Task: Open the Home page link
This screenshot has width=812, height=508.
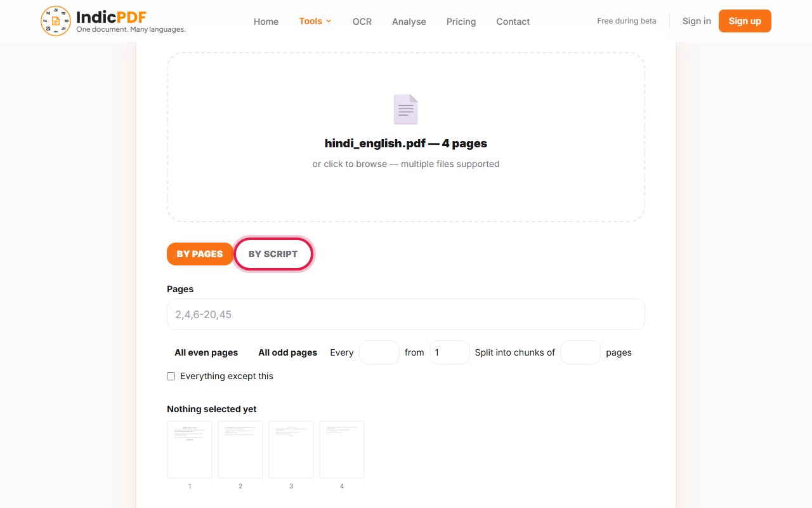Action: pyautogui.click(x=266, y=22)
